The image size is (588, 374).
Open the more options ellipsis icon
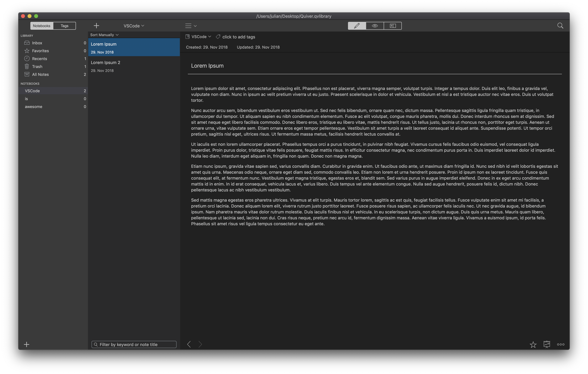click(x=560, y=344)
